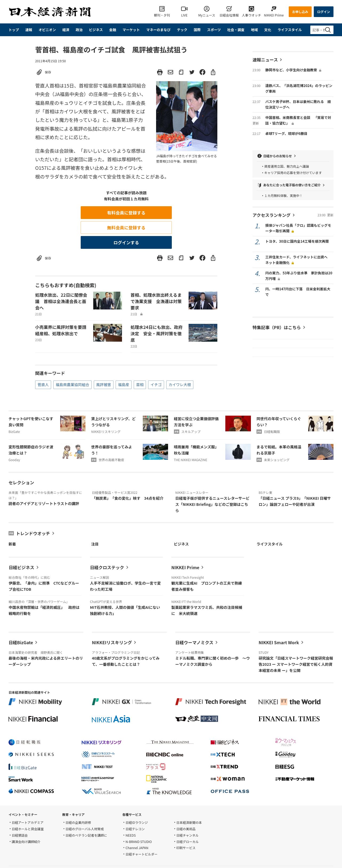Share on Twitter using top icon
Screen dimensions: 342x868
click(x=192, y=72)
